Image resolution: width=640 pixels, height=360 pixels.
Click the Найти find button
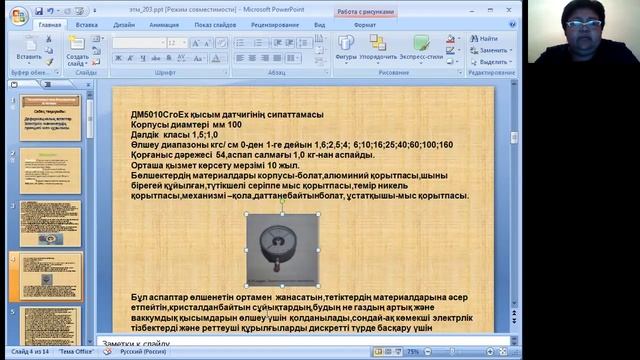click(484, 39)
